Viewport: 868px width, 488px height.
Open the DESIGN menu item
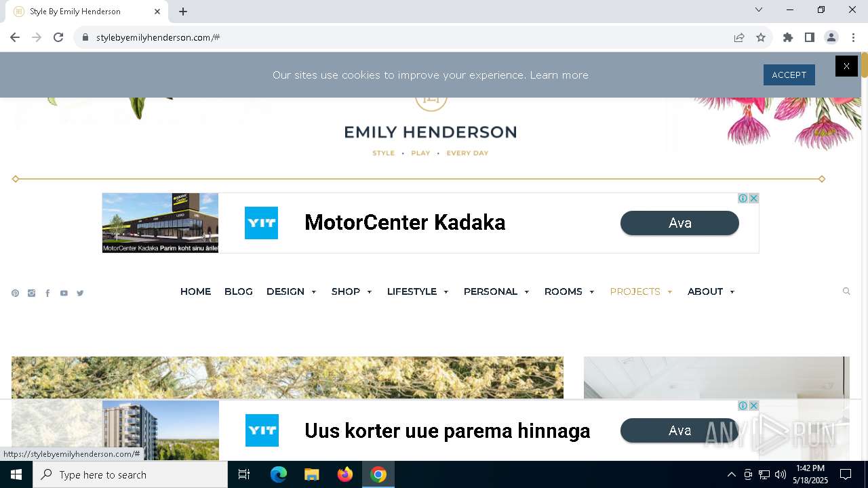pos(285,291)
